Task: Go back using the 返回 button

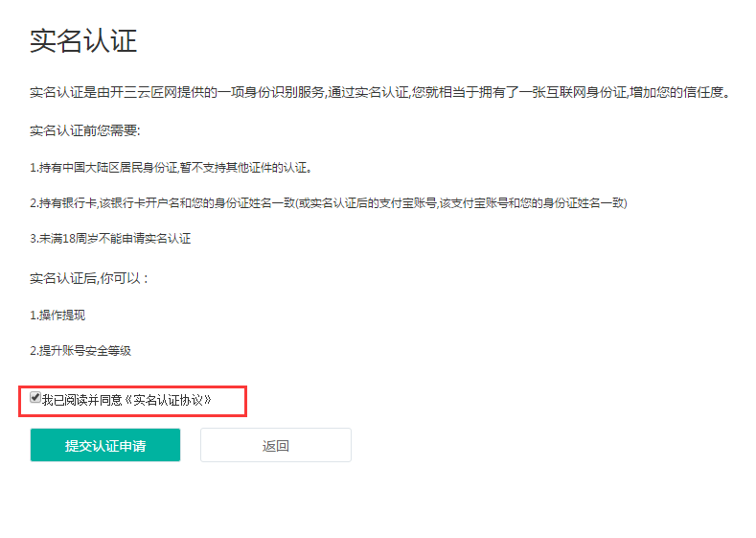Action: tap(276, 445)
